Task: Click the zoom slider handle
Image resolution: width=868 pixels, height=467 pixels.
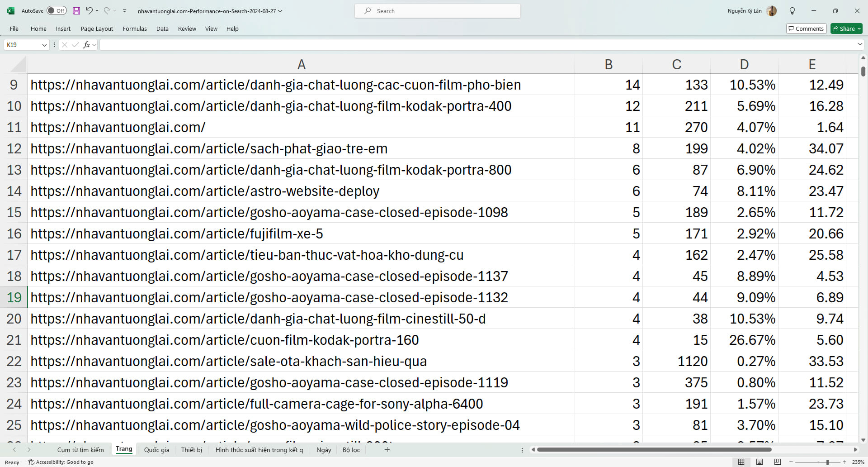Action: point(827,462)
